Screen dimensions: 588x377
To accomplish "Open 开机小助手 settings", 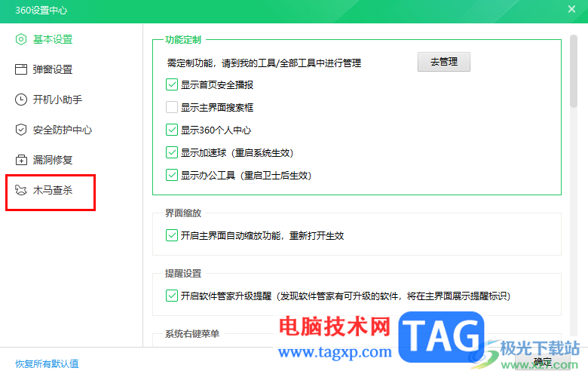I will (57, 100).
